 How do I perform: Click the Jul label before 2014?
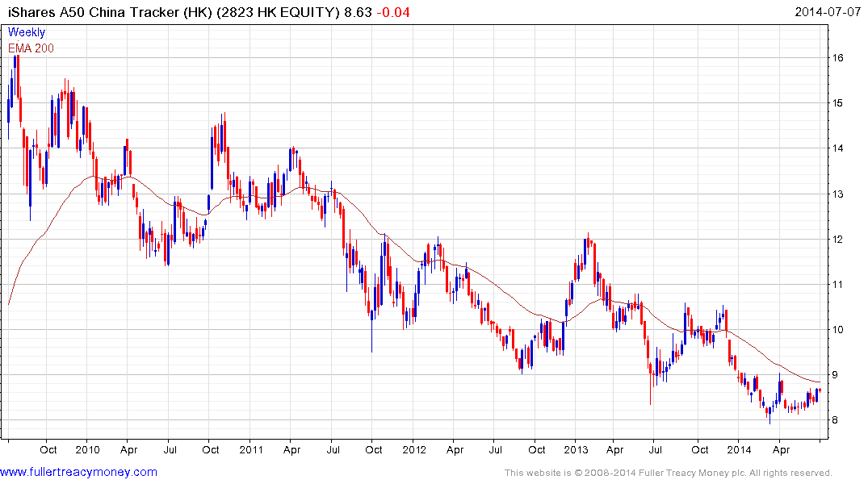(655, 449)
